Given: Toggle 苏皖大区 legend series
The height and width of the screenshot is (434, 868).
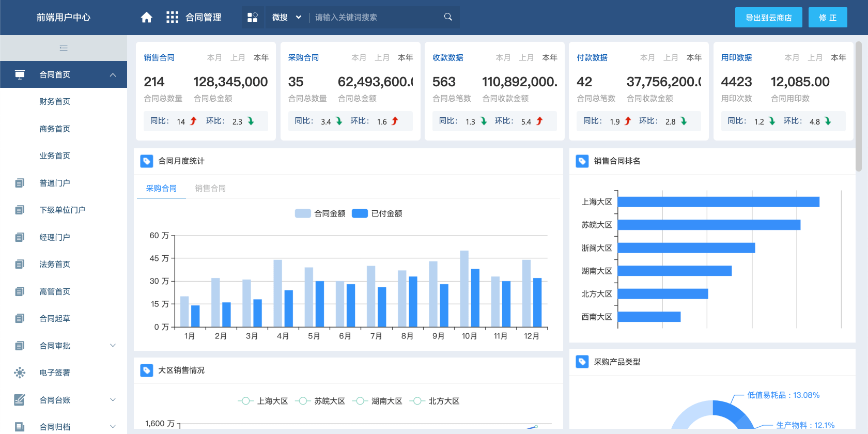Looking at the screenshot, I should [320, 401].
